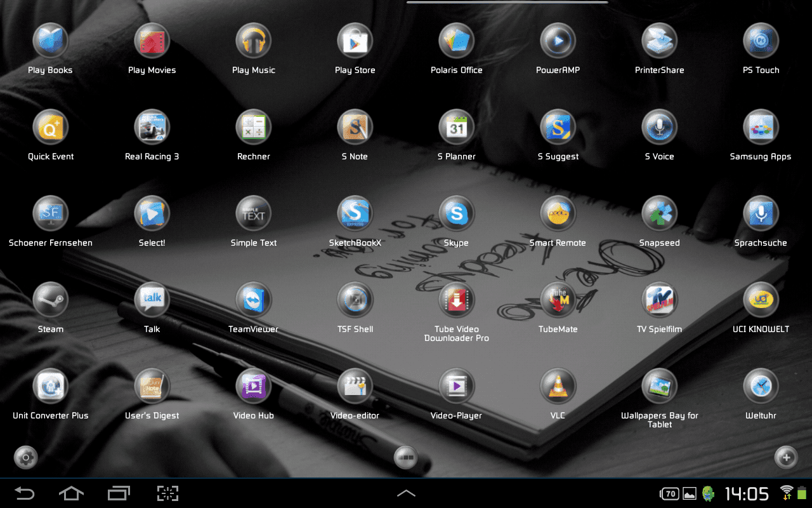The height and width of the screenshot is (508, 812).
Task: Launch Simple Text
Action: click(x=254, y=214)
